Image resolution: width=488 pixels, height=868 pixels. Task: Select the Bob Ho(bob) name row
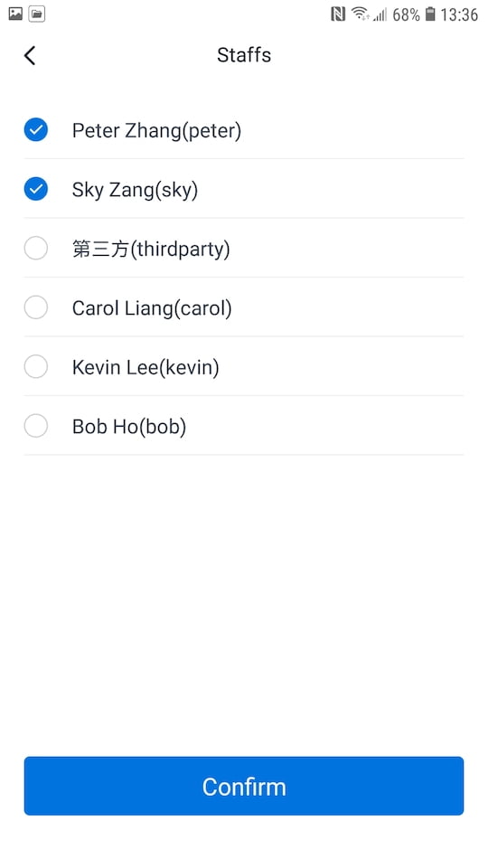coord(243,426)
